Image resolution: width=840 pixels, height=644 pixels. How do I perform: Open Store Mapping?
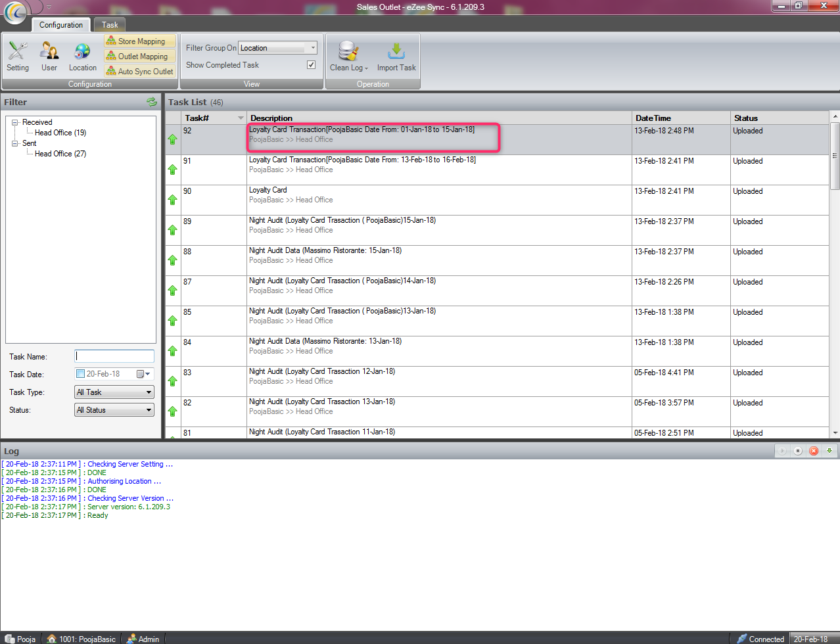tap(140, 41)
